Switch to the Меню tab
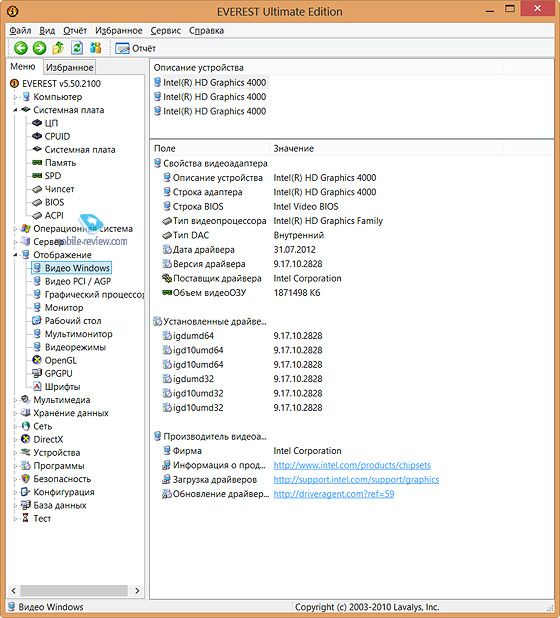 coord(23,67)
